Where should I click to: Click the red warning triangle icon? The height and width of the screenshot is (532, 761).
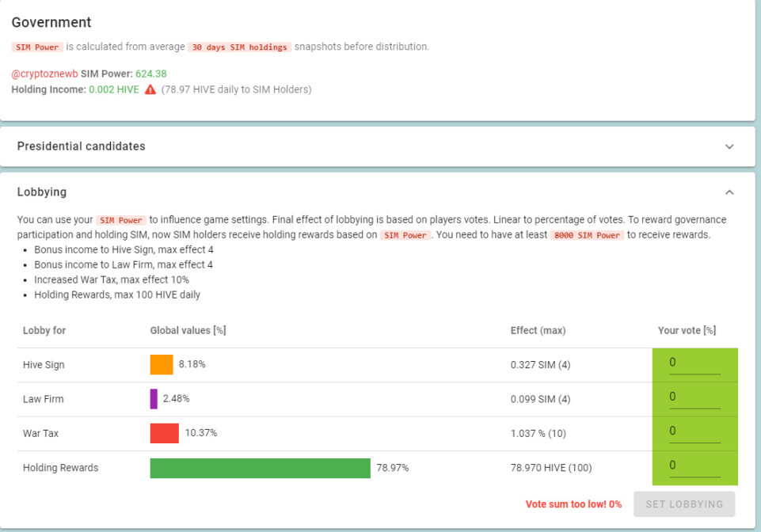tap(150, 89)
